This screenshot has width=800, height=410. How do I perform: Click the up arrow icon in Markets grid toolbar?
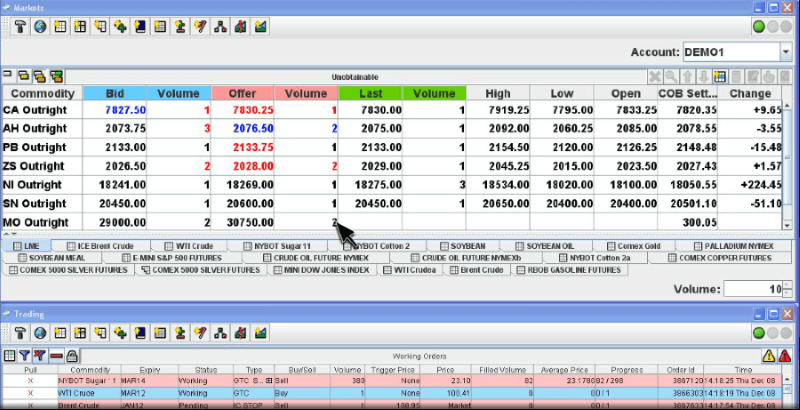(x=688, y=77)
